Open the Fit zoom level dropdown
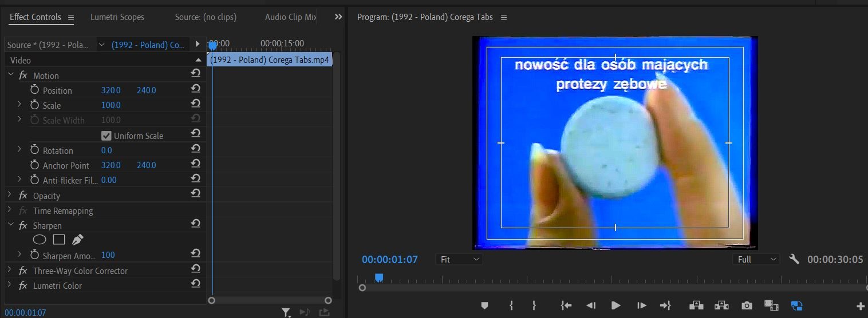This screenshot has width=868, height=318. (459, 259)
